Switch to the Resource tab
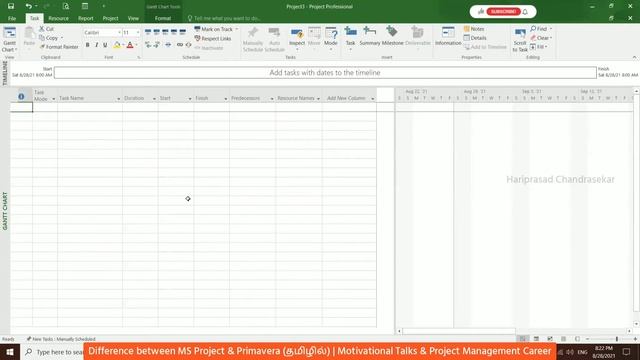640x360 pixels. point(58,18)
